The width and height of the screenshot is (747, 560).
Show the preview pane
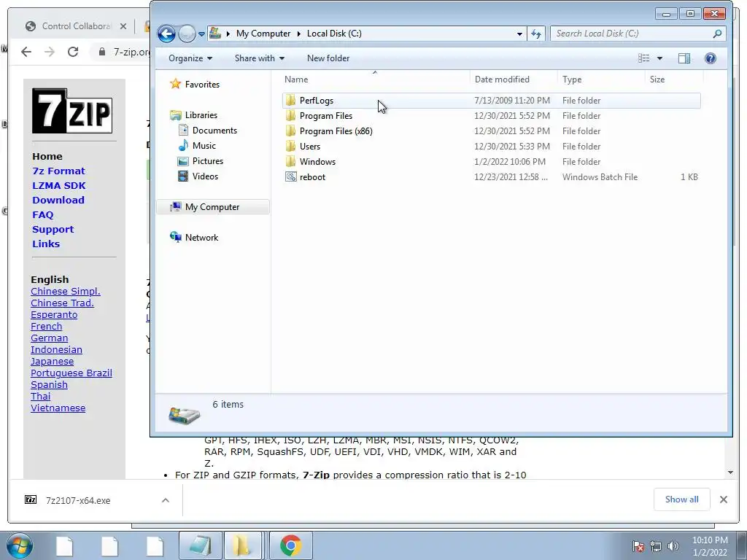pyautogui.click(x=684, y=58)
